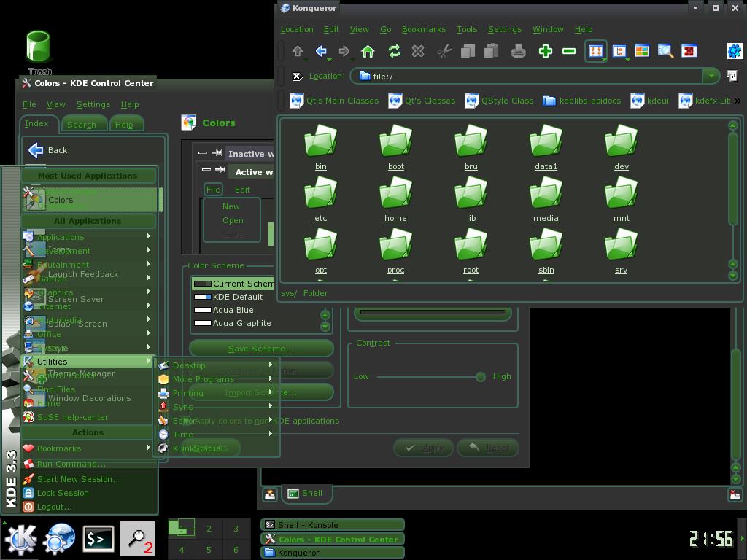Zoom in with the green plus icon
The width and height of the screenshot is (747, 560).
pos(545,51)
